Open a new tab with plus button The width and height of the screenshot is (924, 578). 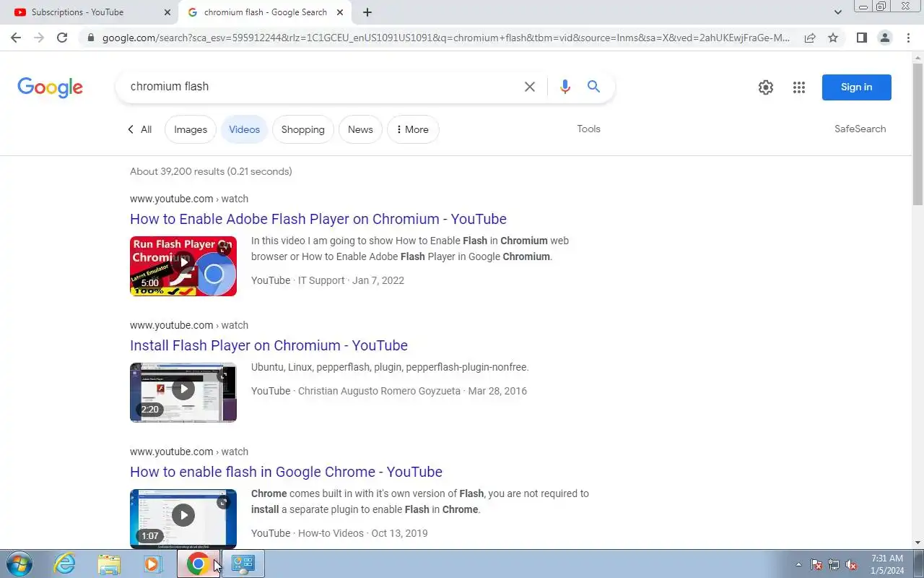point(367,12)
